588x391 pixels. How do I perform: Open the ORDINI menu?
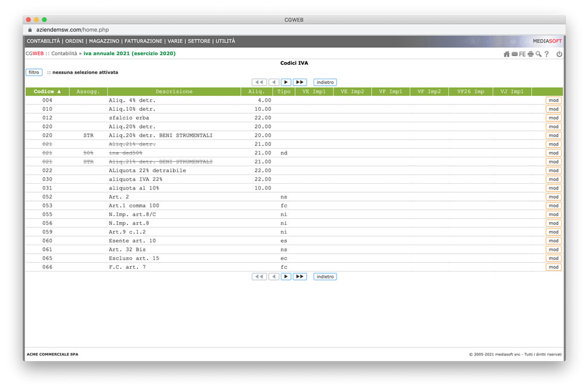[74, 41]
